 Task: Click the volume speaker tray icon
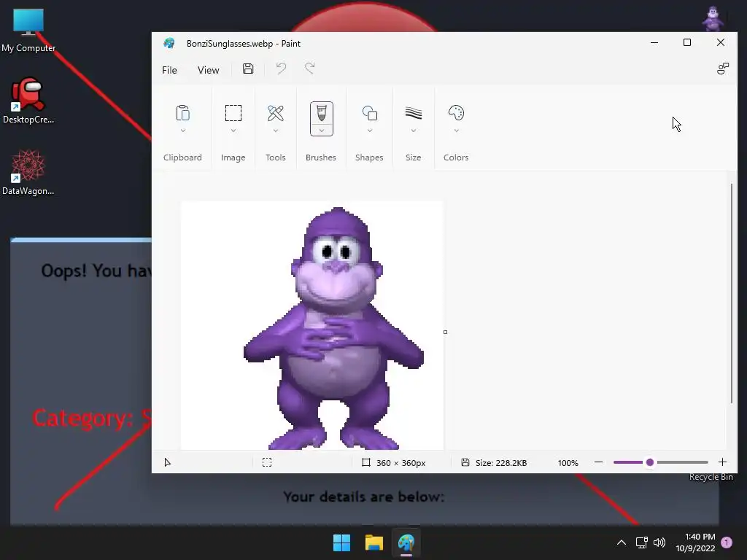pyautogui.click(x=659, y=542)
